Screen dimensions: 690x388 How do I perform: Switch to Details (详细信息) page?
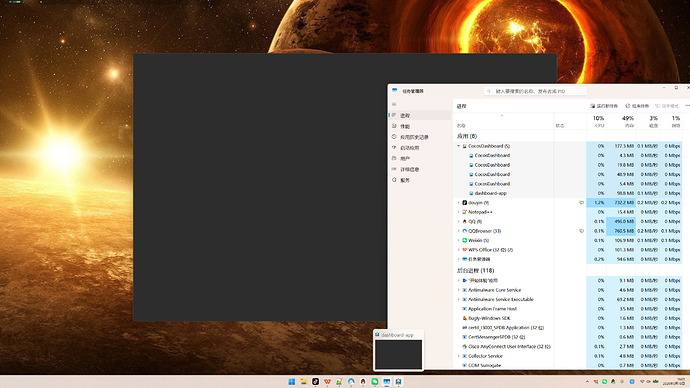(420, 169)
